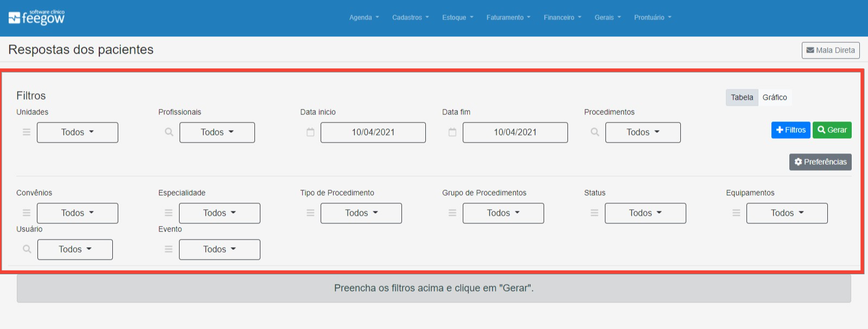Expand the Convênios Todos dropdown
Viewport: 868px width, 329px height.
tap(78, 213)
